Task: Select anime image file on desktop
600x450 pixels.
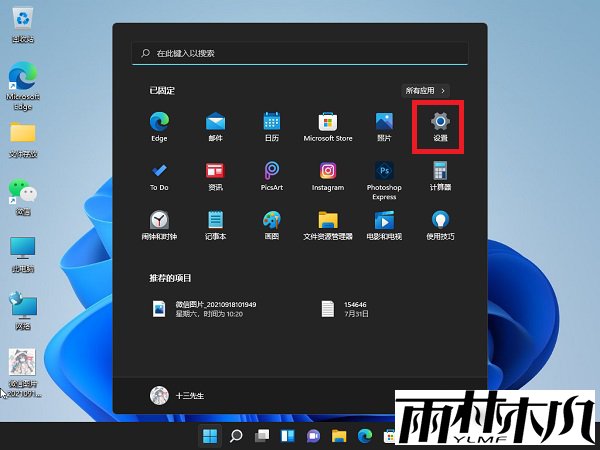Action: 23,373
